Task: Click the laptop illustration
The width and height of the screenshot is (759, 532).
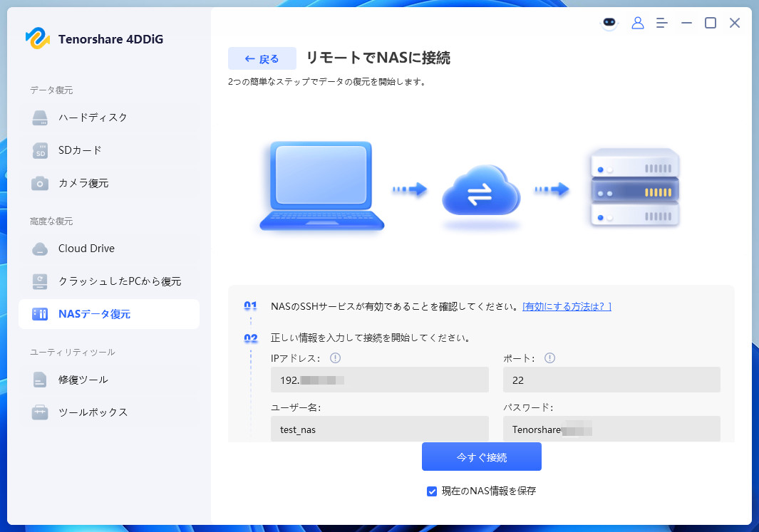Action: point(322,186)
